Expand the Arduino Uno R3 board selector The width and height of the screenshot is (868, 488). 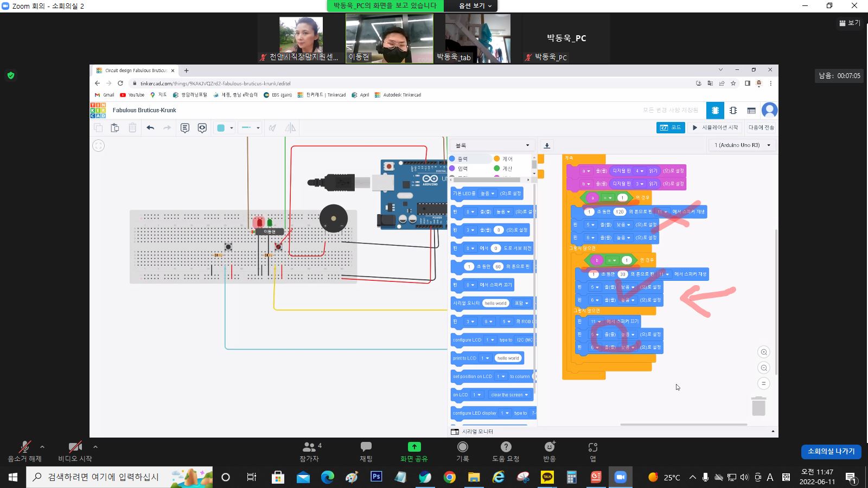[x=742, y=145]
